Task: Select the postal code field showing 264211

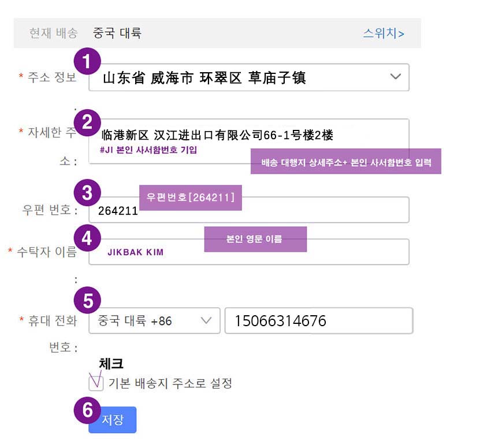Action: coord(249,210)
